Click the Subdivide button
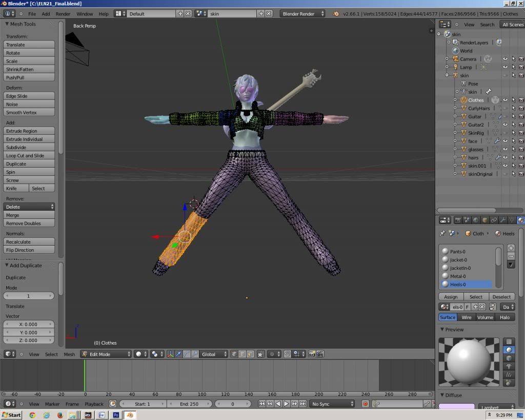525x420 pixels. point(29,147)
